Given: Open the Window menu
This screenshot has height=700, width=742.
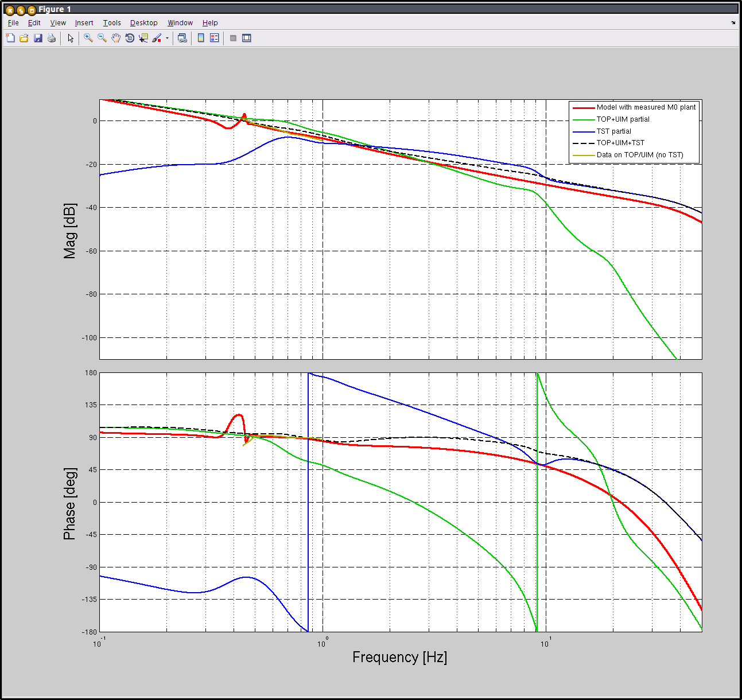Looking at the screenshot, I should pyautogui.click(x=180, y=23).
